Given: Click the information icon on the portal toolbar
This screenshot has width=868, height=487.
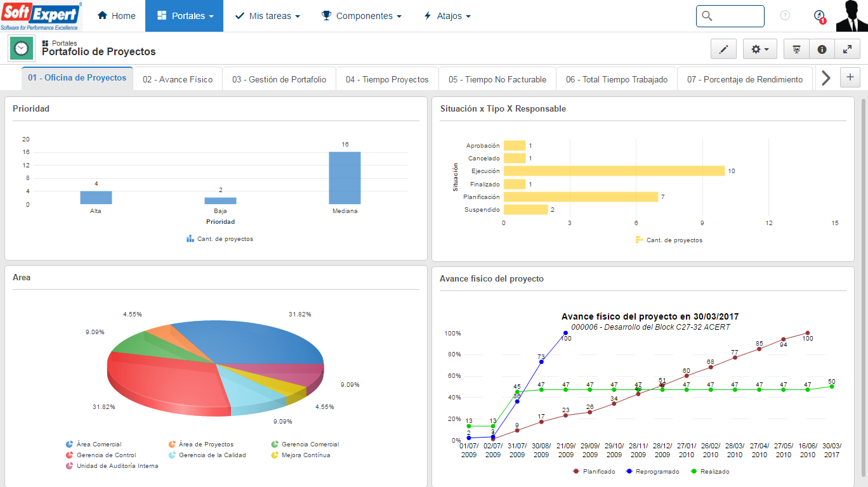Looking at the screenshot, I should pos(821,49).
